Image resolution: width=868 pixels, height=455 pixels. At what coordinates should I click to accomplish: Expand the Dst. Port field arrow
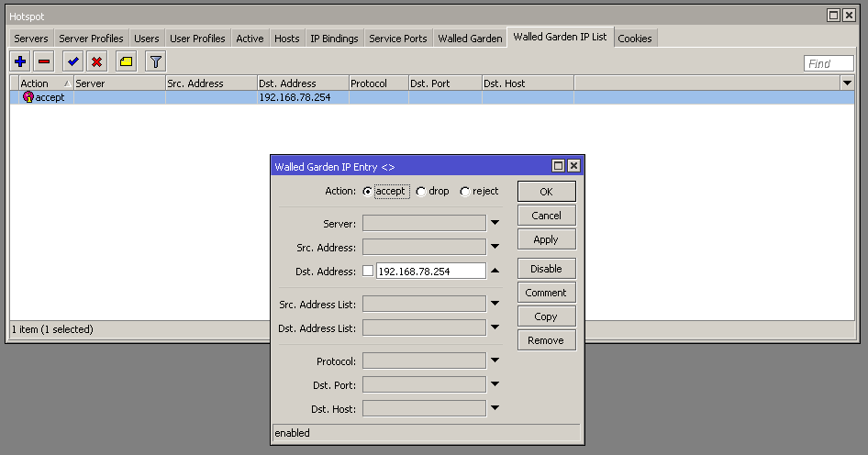tap(495, 385)
